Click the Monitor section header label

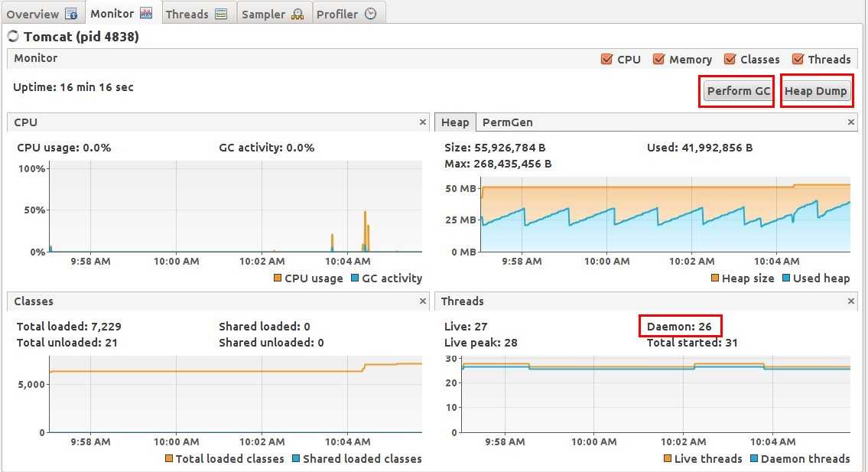tap(35, 57)
